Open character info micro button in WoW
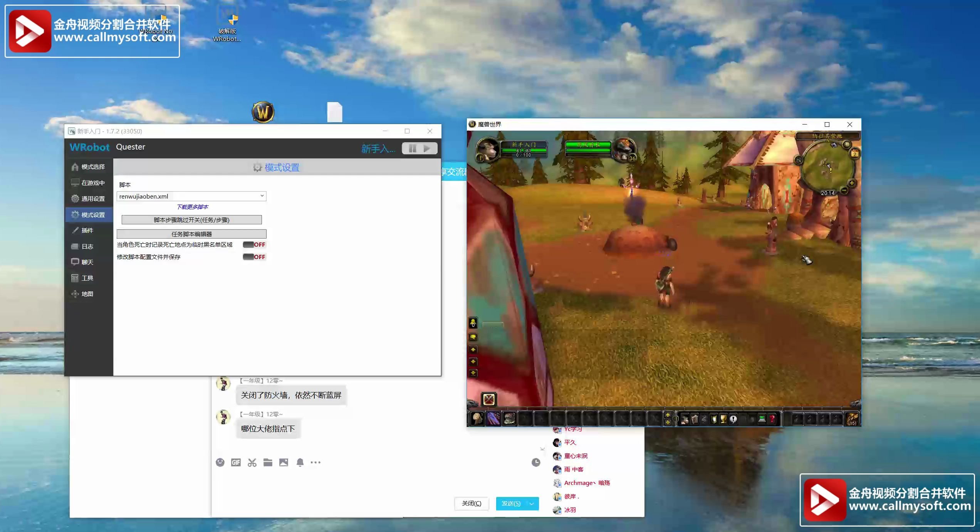The image size is (980, 532). click(685, 419)
